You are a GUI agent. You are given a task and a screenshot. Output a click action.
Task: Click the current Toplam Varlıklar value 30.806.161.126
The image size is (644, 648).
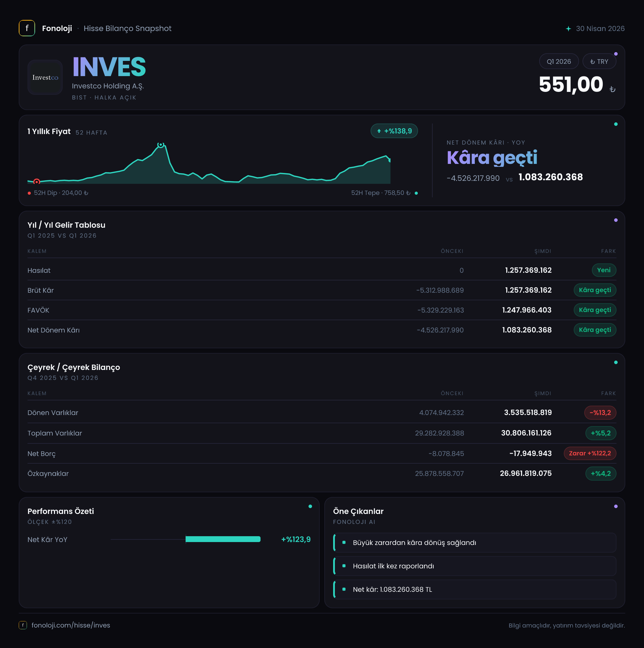click(x=526, y=433)
